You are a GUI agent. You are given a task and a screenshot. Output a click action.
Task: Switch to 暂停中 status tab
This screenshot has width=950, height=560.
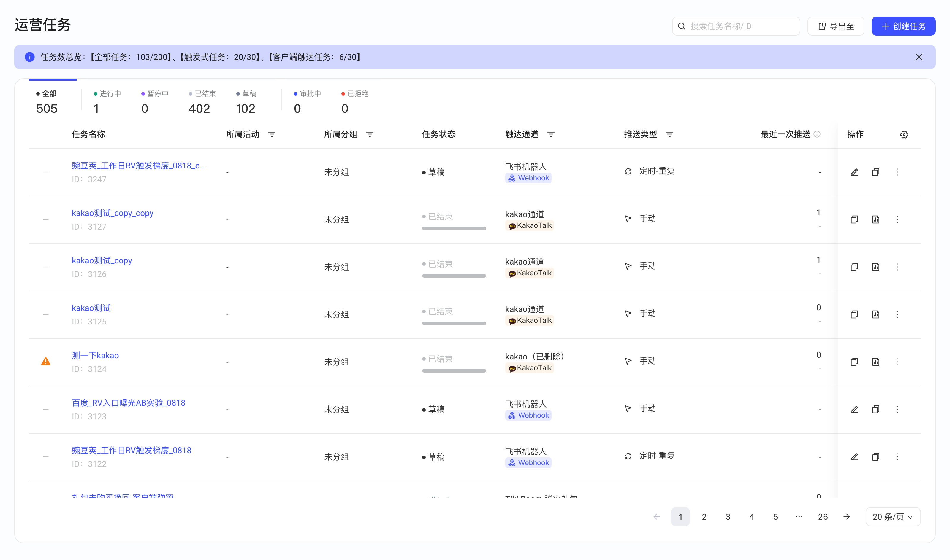(x=155, y=102)
